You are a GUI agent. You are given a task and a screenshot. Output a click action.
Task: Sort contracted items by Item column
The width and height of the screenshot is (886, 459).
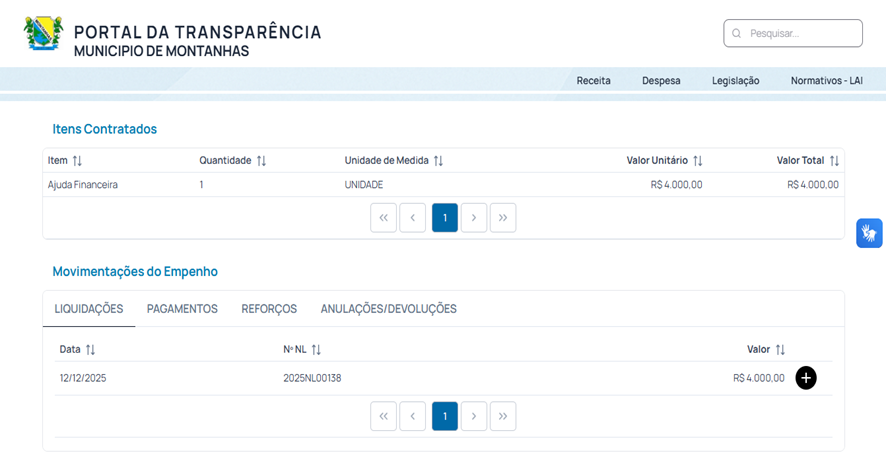pyautogui.click(x=77, y=161)
